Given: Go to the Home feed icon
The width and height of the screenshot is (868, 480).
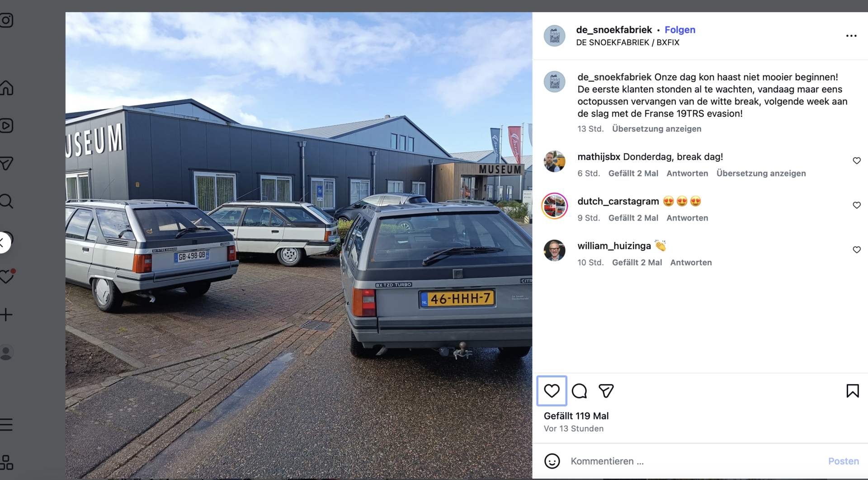Looking at the screenshot, I should pos(6,88).
